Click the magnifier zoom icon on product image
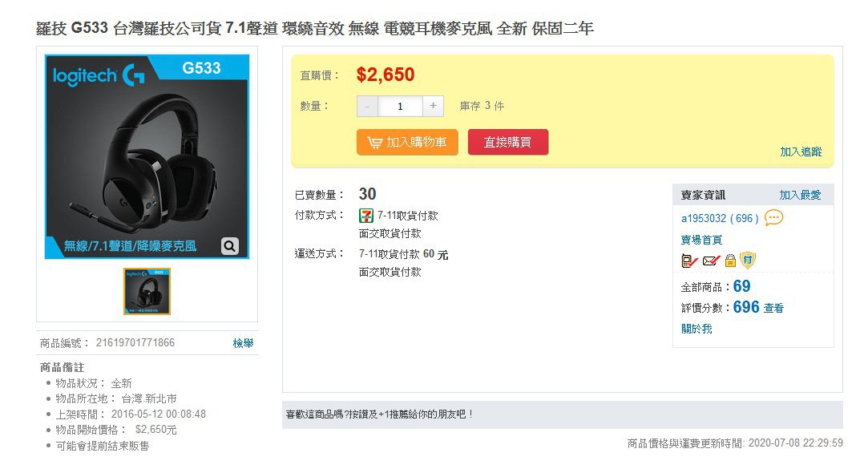Viewport: 868px width, 469px height. [x=229, y=246]
